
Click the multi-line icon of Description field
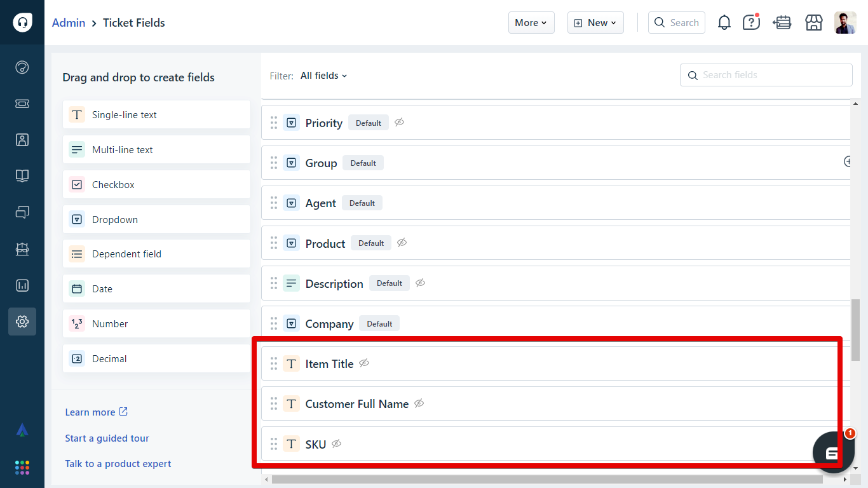click(x=291, y=283)
